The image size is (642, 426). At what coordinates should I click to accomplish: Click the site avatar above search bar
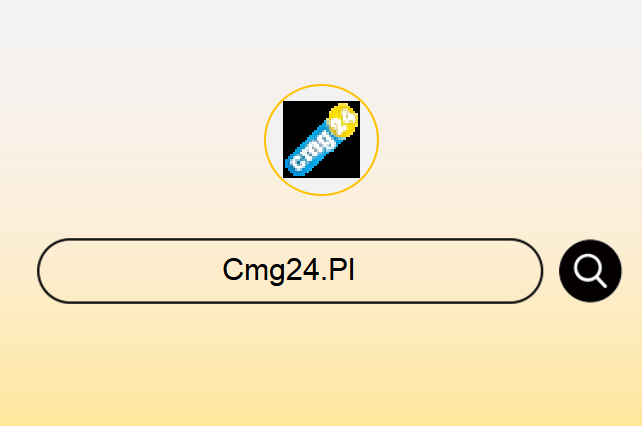[321, 140]
